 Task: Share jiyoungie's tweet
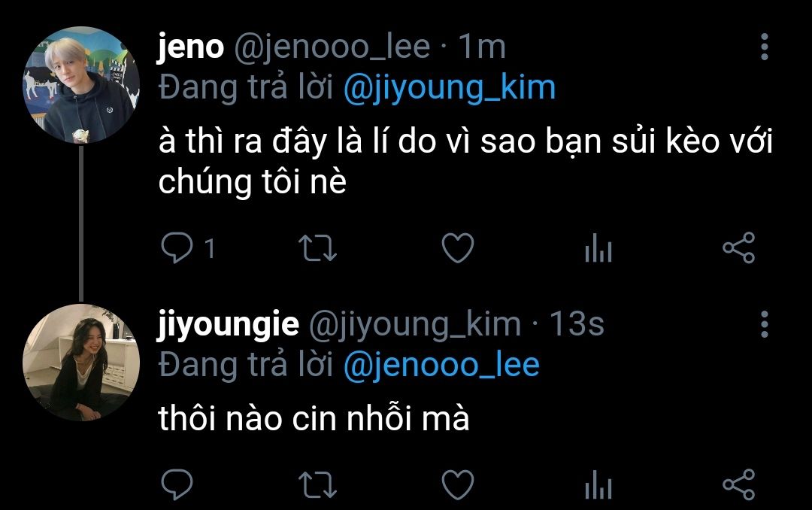click(739, 484)
